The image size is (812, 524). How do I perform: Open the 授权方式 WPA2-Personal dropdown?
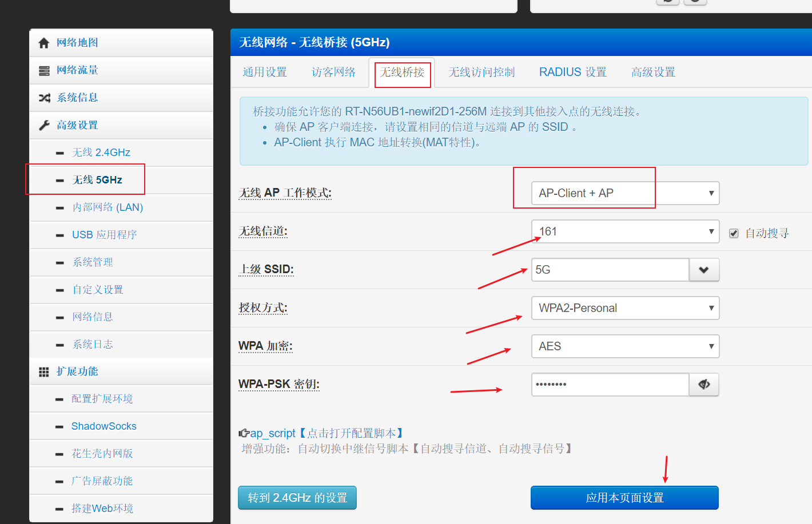(x=625, y=308)
